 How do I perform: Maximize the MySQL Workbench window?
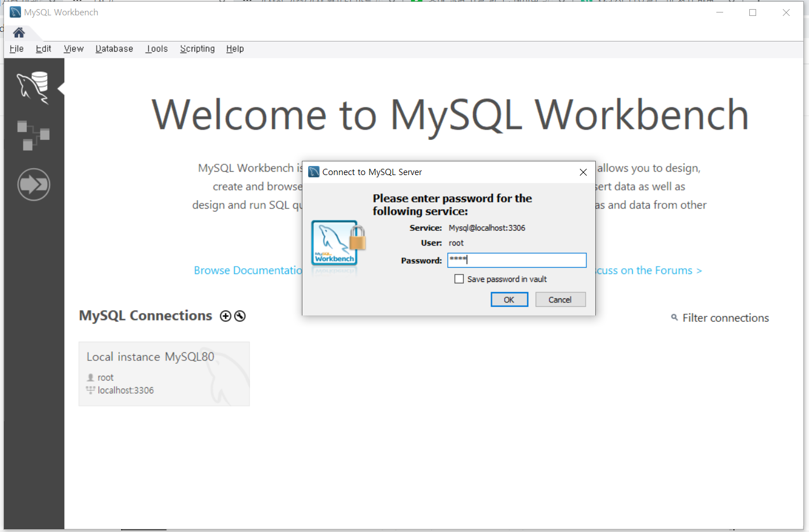click(x=753, y=13)
